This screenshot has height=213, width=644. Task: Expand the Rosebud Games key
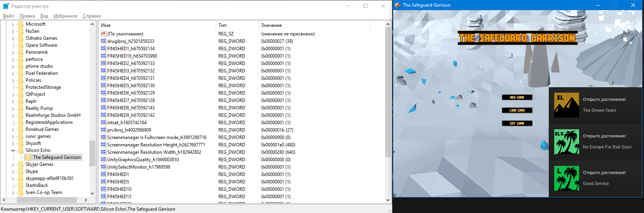[x=13, y=129]
